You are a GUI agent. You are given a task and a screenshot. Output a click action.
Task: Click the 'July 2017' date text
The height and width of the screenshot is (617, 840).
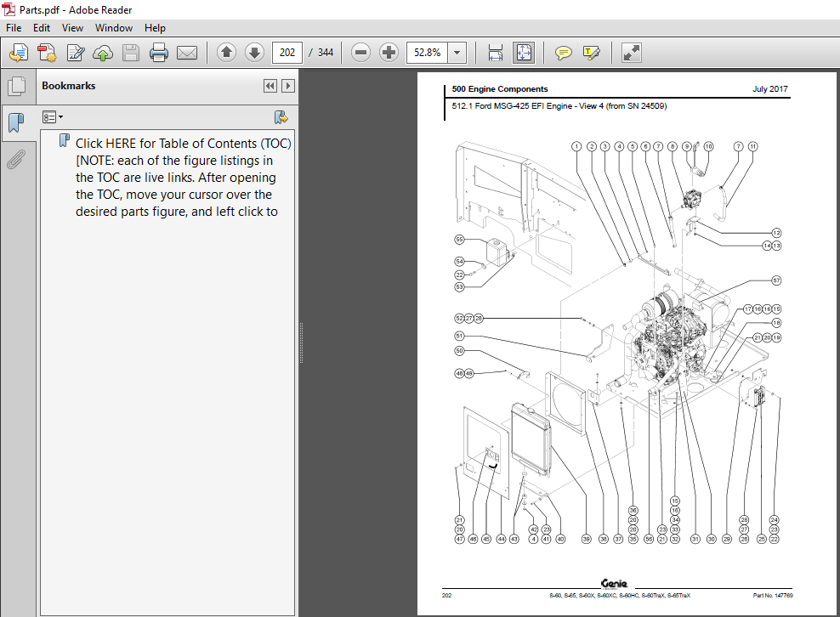[x=769, y=89]
